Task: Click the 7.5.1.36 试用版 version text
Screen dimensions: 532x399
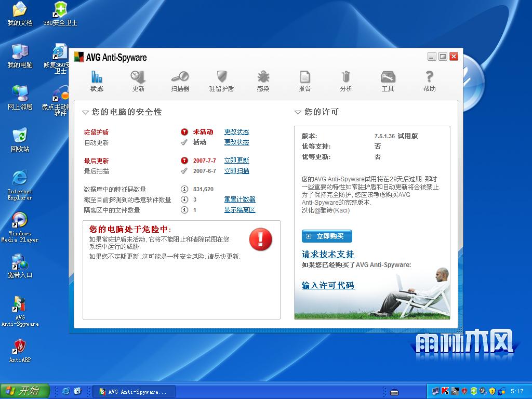Action: (x=396, y=136)
